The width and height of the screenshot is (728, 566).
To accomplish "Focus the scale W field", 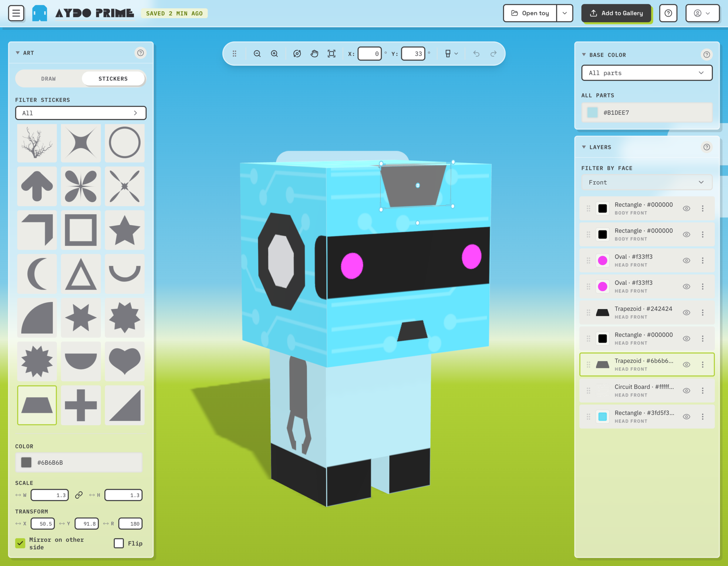I will click(50, 495).
